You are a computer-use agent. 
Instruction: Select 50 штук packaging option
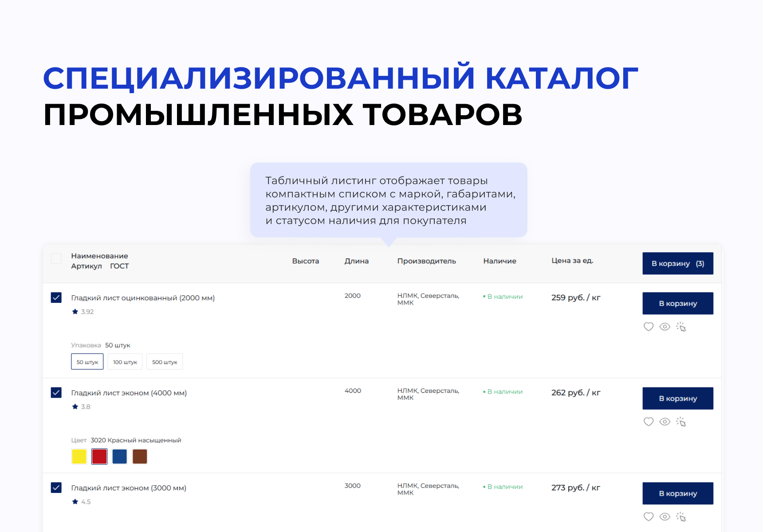[x=87, y=362]
